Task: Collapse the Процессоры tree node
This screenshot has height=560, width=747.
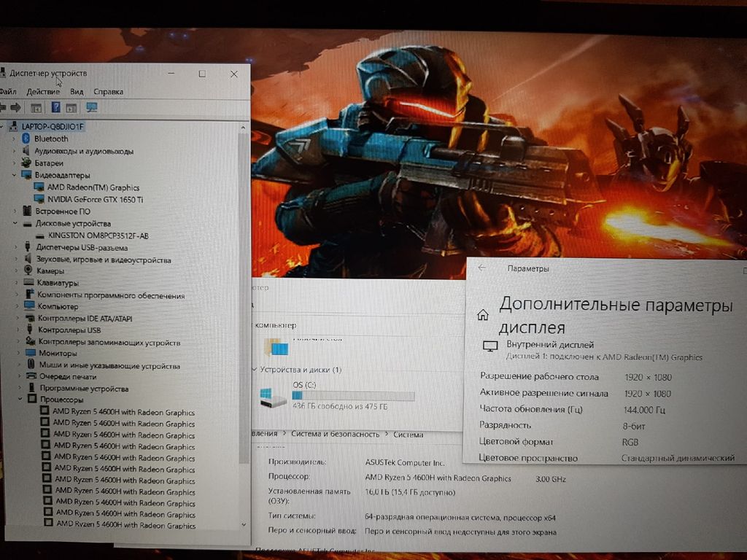Action: (20, 399)
